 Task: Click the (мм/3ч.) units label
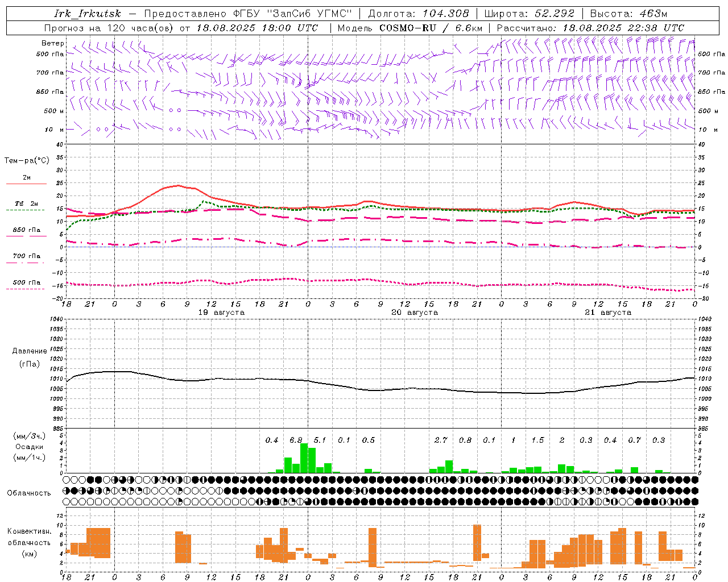coord(29,436)
